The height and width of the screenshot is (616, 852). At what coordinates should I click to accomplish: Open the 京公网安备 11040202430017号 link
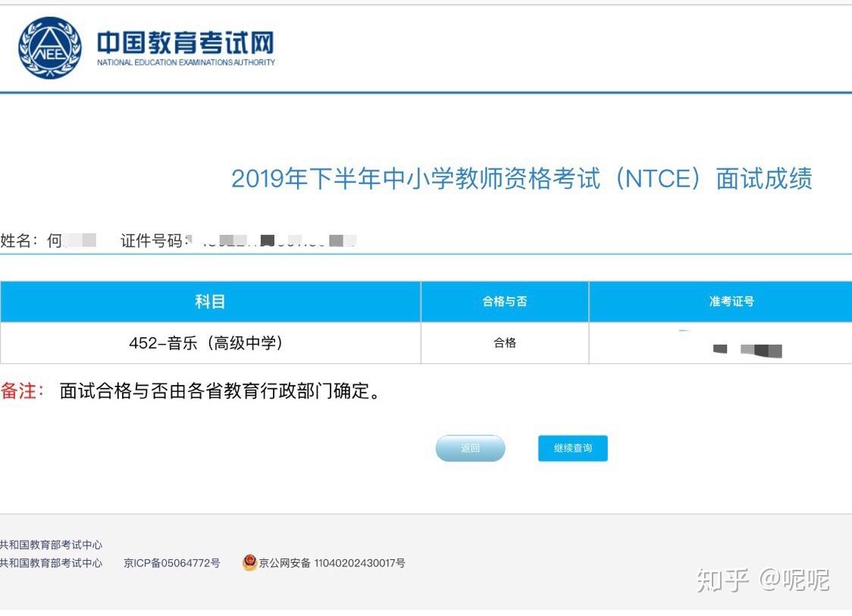(x=331, y=563)
